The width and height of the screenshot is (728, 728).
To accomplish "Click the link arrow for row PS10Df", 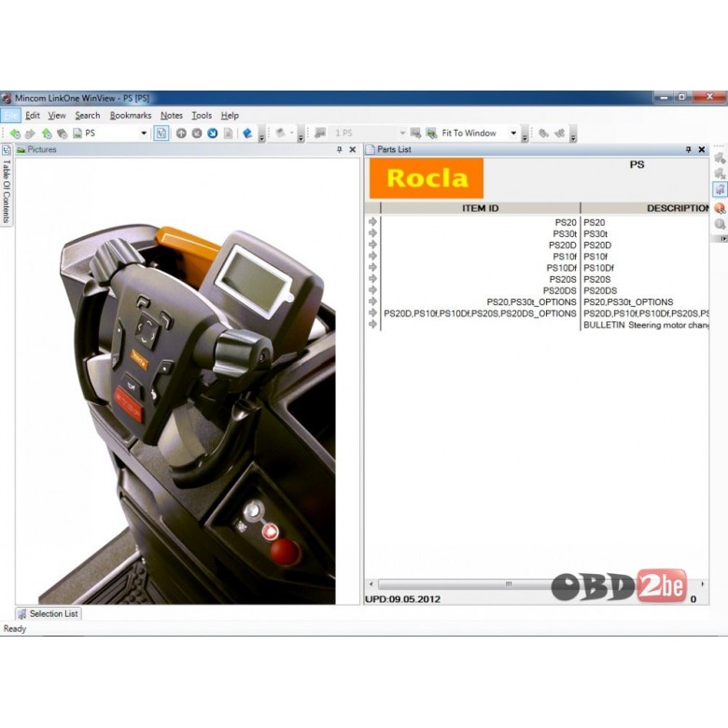I will tap(372, 268).
